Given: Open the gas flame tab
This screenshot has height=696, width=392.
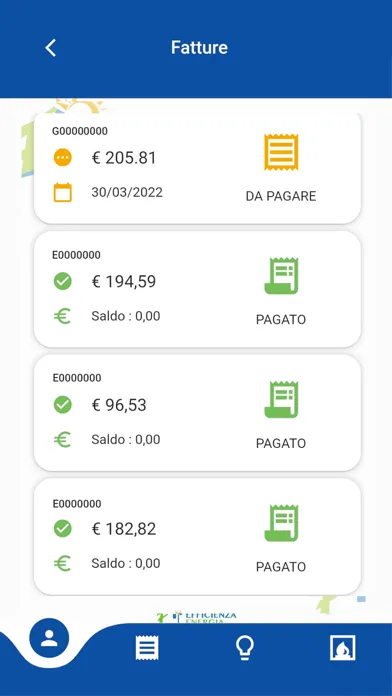Looking at the screenshot, I should click(x=342, y=648).
